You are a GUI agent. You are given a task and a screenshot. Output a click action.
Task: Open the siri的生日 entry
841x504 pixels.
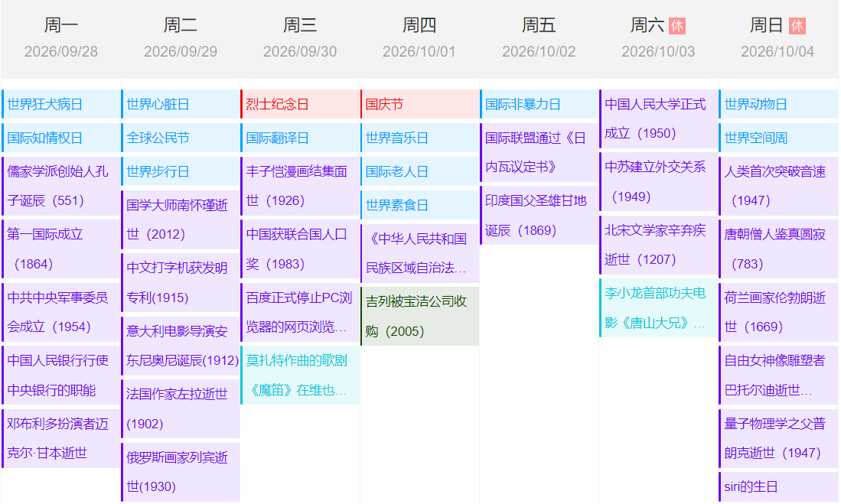tap(778, 486)
